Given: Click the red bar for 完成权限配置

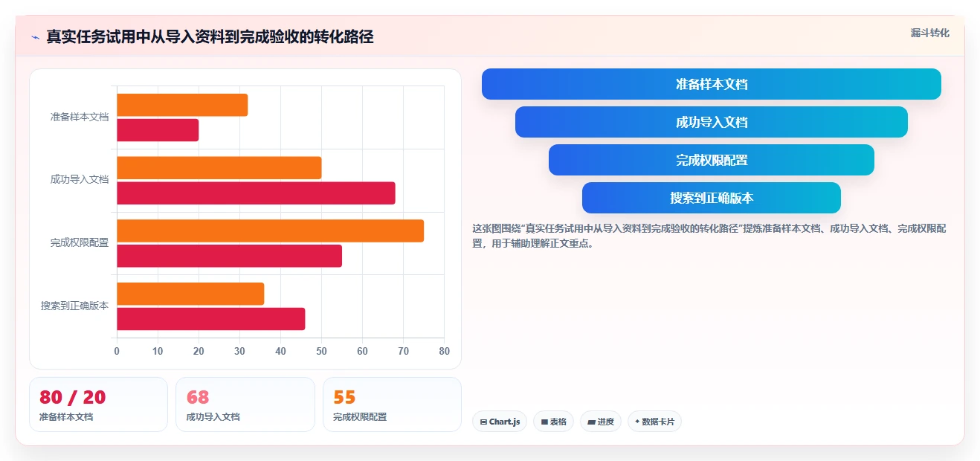Looking at the screenshot, I should [229, 256].
